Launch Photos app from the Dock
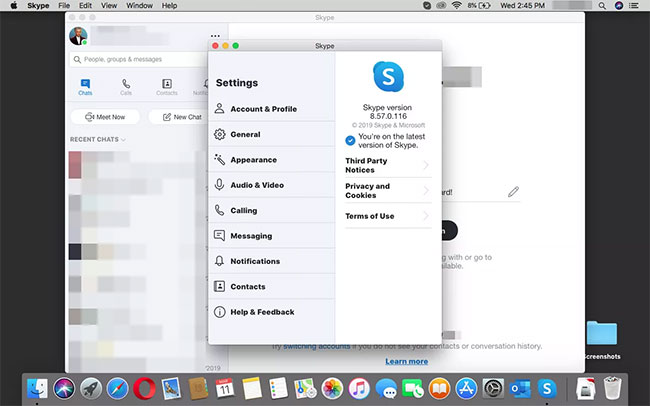The height and width of the screenshot is (406, 650). click(x=332, y=389)
